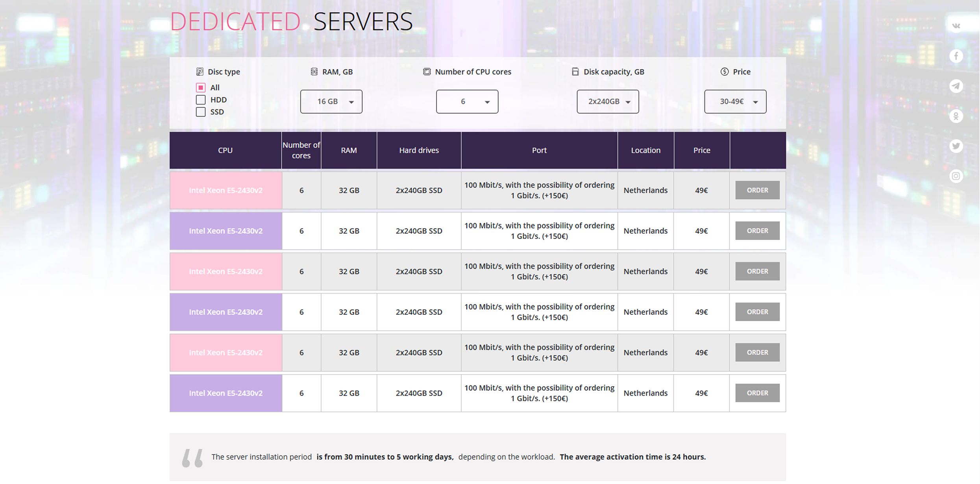Open the Instagram social link icon

click(956, 176)
